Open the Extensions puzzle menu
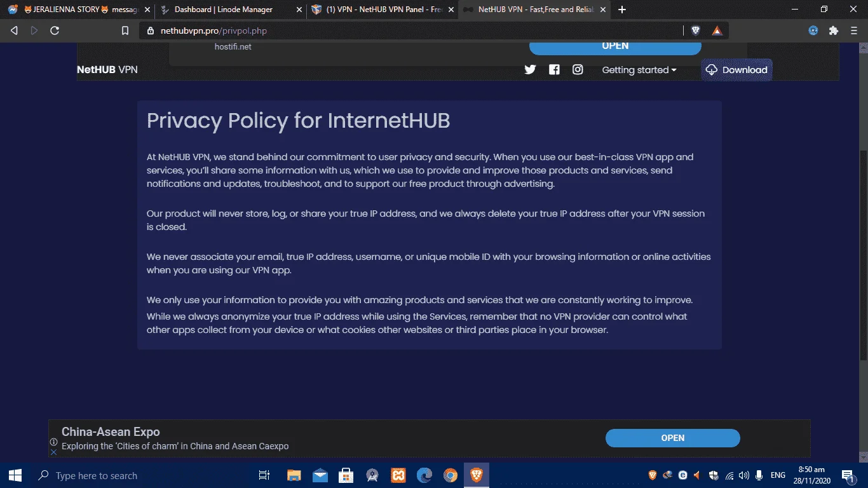The width and height of the screenshot is (868, 488). [x=834, y=30]
